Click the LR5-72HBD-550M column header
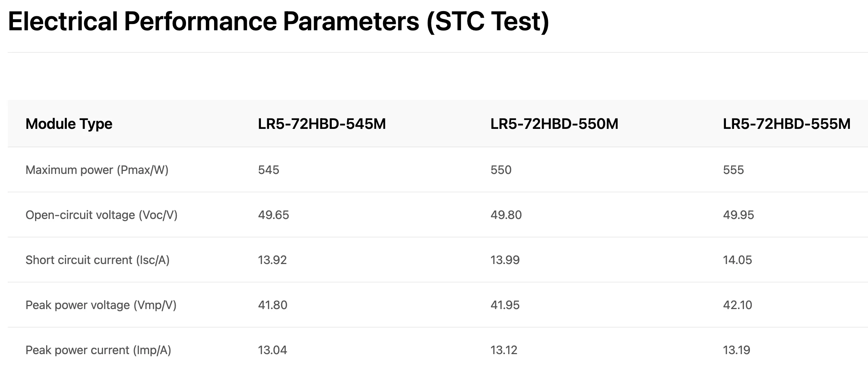The height and width of the screenshot is (370, 868). point(554,124)
